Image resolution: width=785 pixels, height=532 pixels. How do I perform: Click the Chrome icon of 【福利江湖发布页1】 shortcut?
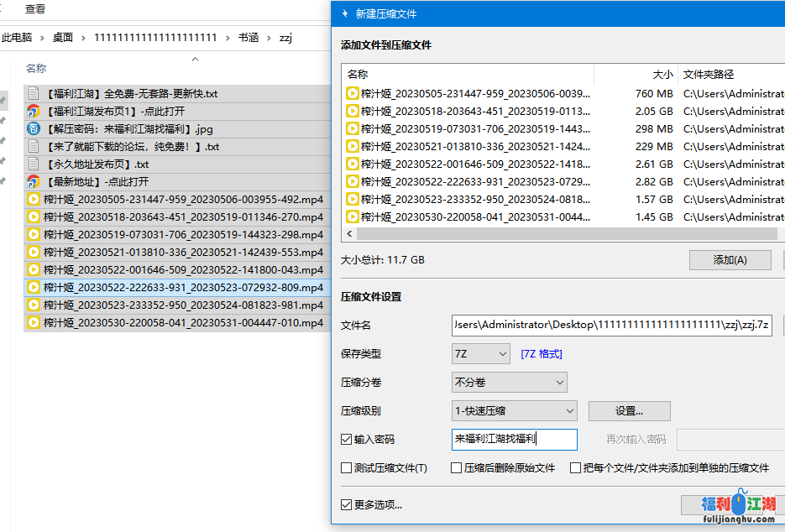34,112
